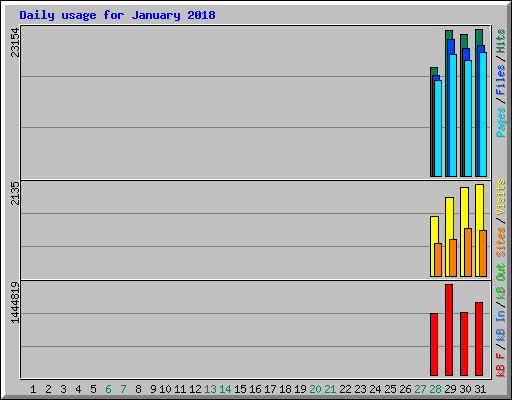Click the kB F legend label

[x=501, y=365]
